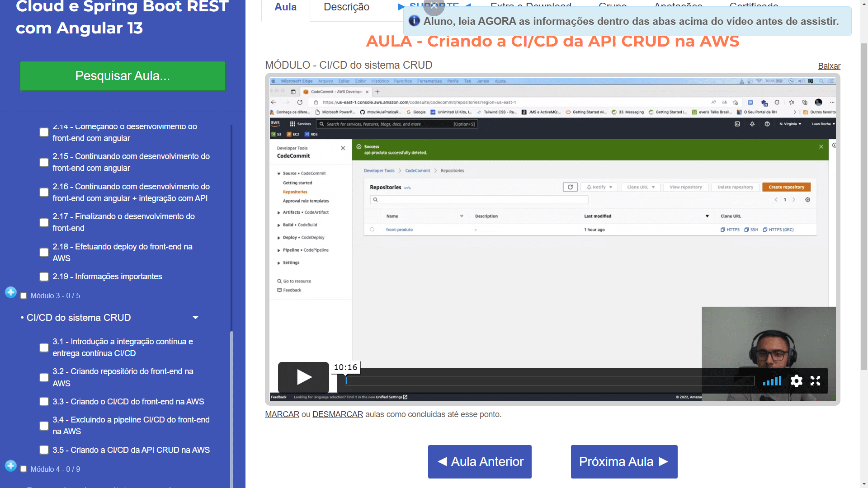The image size is (868, 488).
Task: Seek on the video progress bar
Action: click(550, 381)
